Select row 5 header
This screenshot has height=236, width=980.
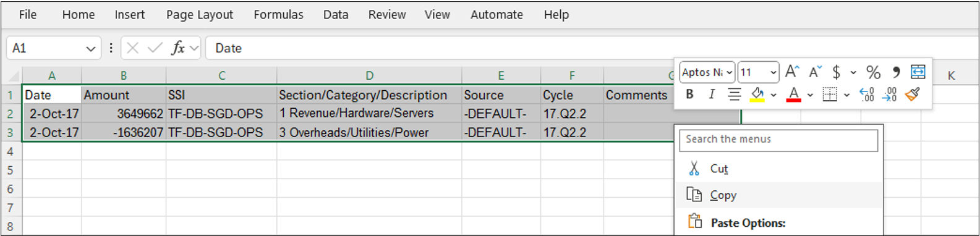tap(11, 171)
